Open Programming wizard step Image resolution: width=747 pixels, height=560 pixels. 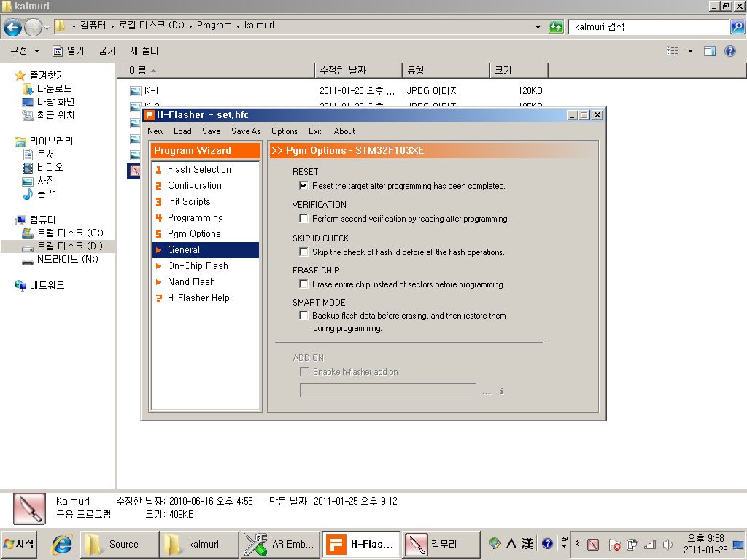(195, 217)
